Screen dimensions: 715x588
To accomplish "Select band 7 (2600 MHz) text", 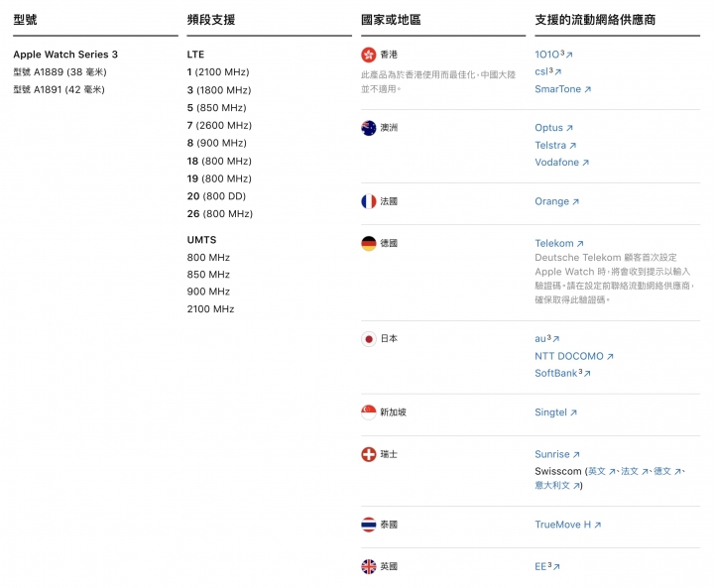I will click(x=219, y=125).
